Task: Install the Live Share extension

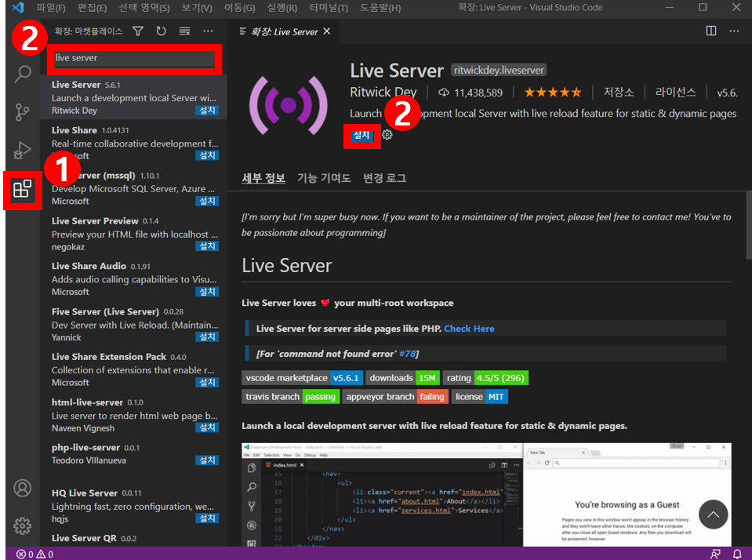Action: pyautogui.click(x=207, y=155)
